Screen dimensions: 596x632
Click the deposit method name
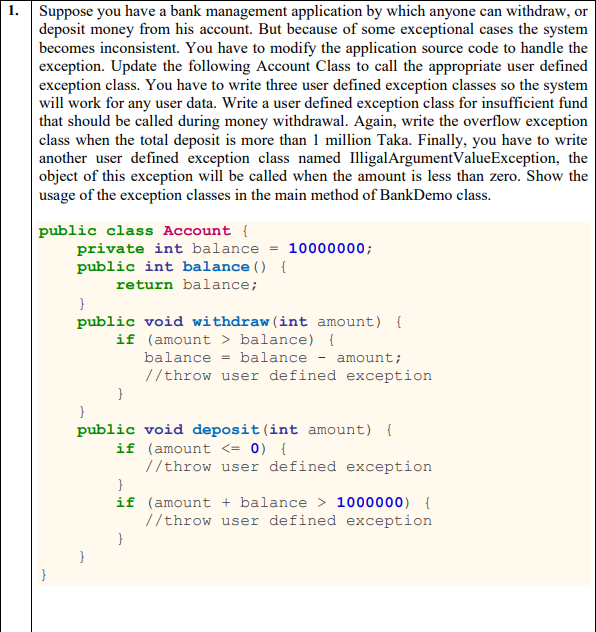[x=226, y=429]
